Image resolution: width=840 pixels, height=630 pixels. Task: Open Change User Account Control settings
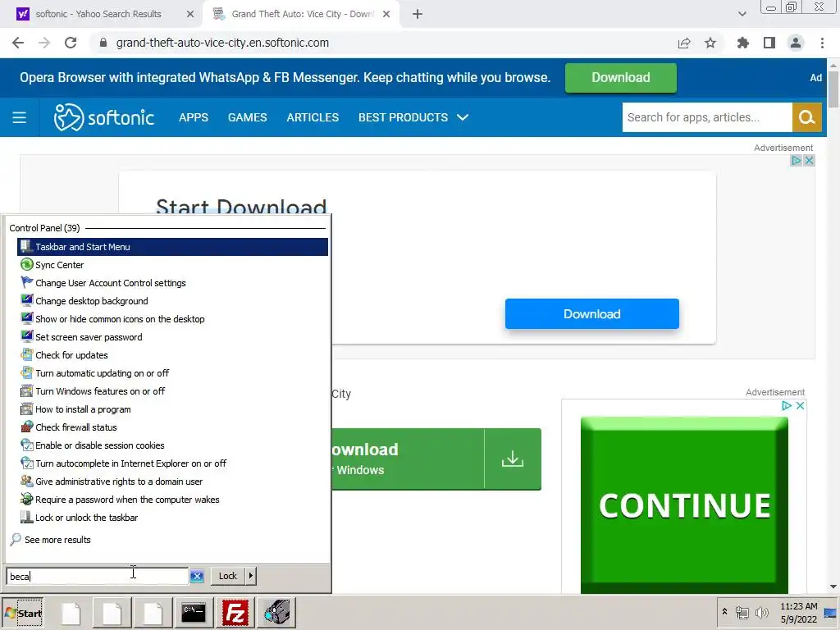[x=172, y=283]
